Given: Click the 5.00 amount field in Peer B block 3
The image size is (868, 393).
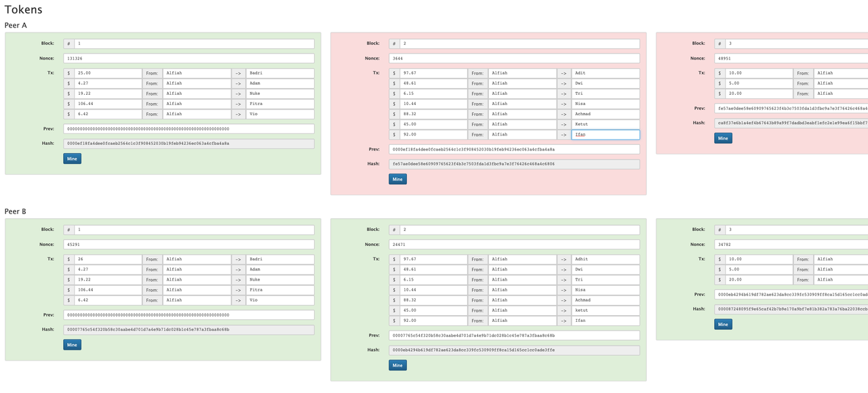Looking at the screenshot, I should coord(759,270).
